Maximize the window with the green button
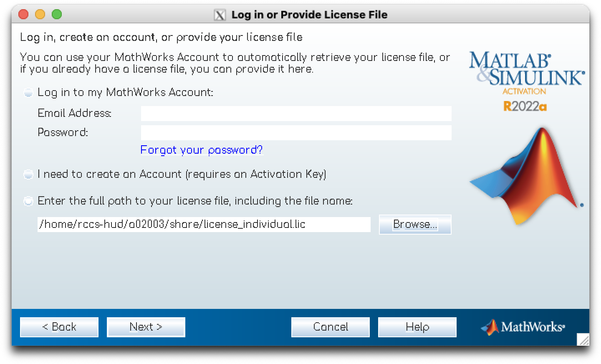601x364 pixels. point(57,15)
